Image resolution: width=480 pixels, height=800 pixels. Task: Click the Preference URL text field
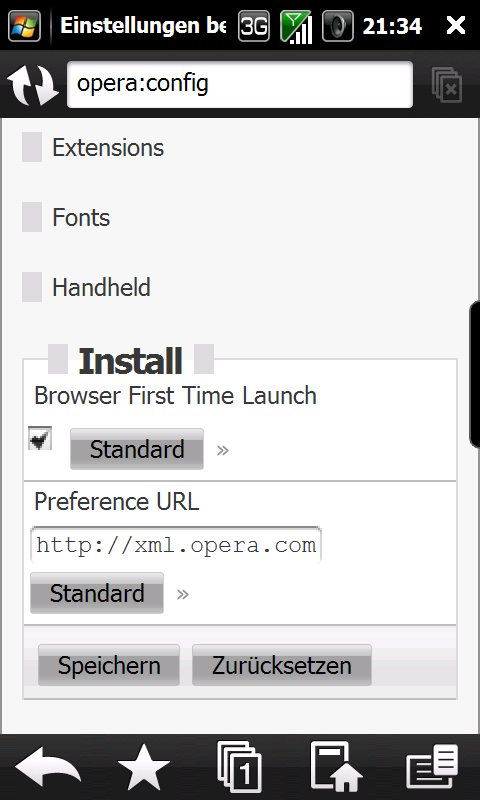(176, 545)
